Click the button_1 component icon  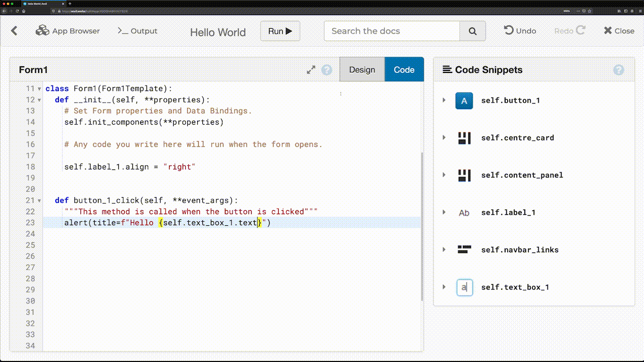pyautogui.click(x=464, y=101)
